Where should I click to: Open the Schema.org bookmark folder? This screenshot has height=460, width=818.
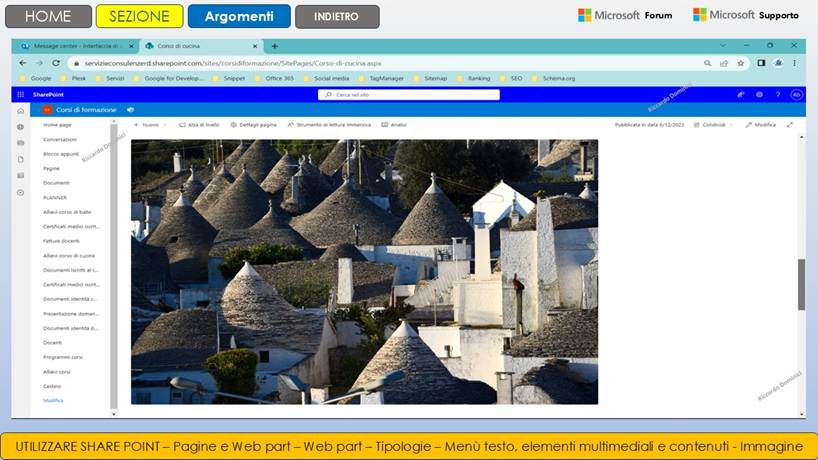554,78
